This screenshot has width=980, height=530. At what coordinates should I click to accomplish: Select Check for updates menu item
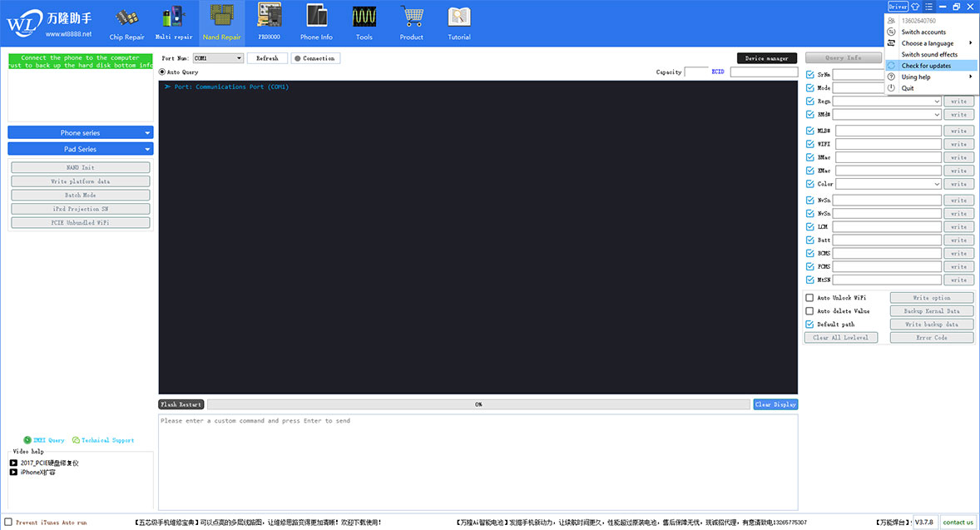point(926,66)
